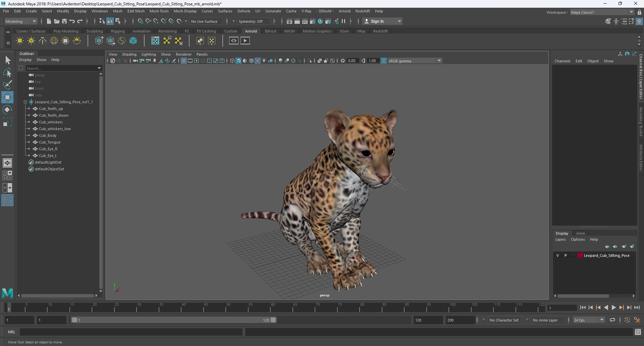Toggle viewport wireframe display
644x346 pixels.
[232, 61]
